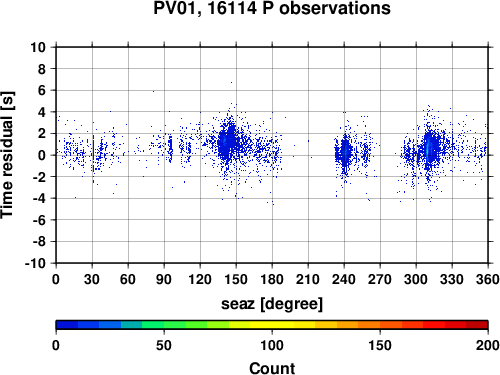Click the x-axis label seaz [degree]
The image size is (500, 375).
pos(272,304)
